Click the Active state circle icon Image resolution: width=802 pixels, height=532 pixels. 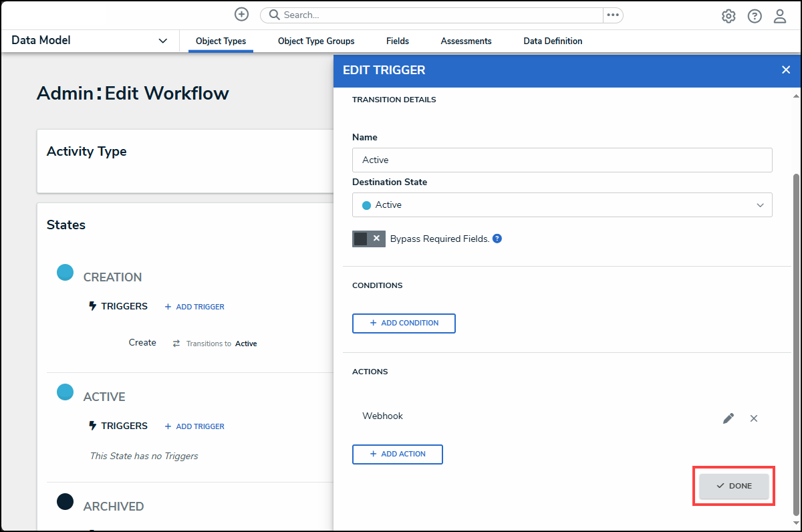pos(65,392)
